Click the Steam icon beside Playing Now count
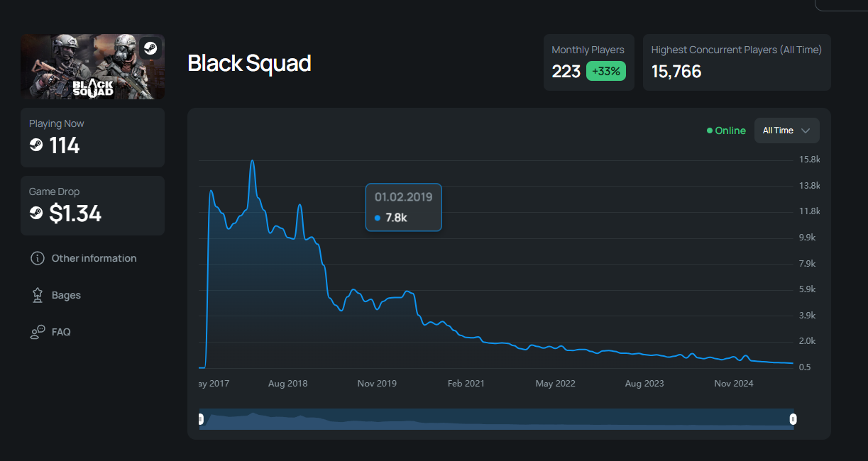Image resolution: width=868 pixels, height=461 pixels. (x=36, y=145)
